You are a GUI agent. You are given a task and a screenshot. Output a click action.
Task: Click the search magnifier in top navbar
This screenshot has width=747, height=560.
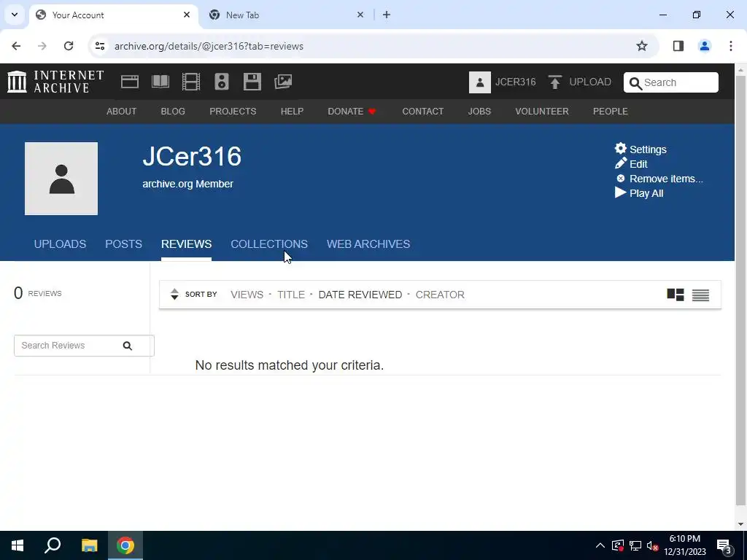635,83
